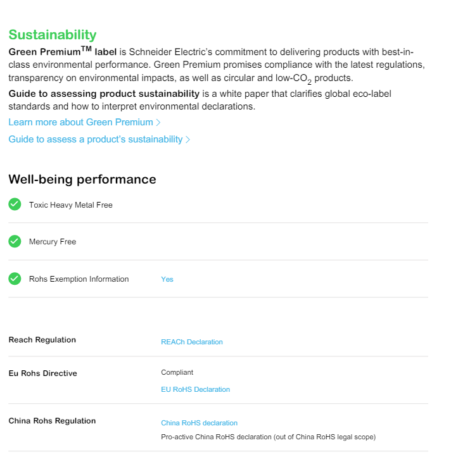458x476 pixels.
Task: Click the China Rohs Regulation row label
Action: (52, 421)
